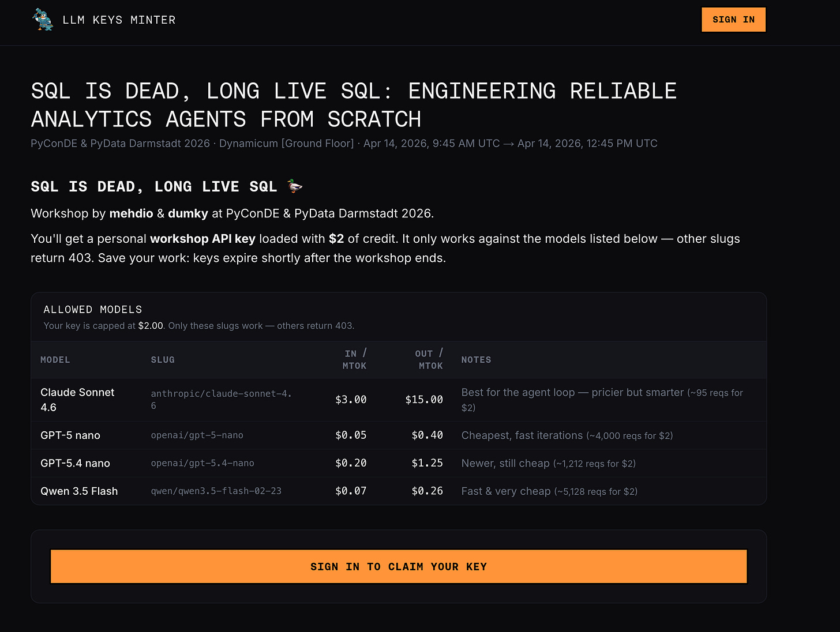Image resolution: width=840 pixels, height=632 pixels.
Task: Click the bold name mehdio
Action: click(x=131, y=213)
